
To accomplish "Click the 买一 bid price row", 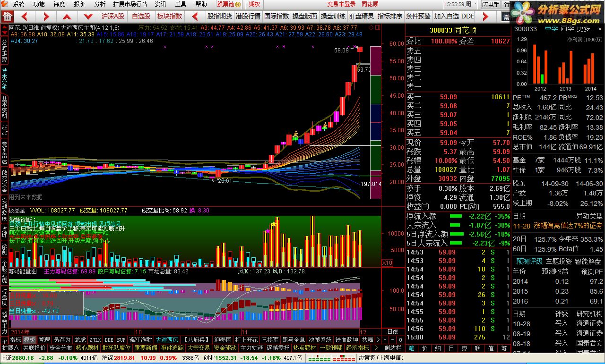I will [458, 97].
